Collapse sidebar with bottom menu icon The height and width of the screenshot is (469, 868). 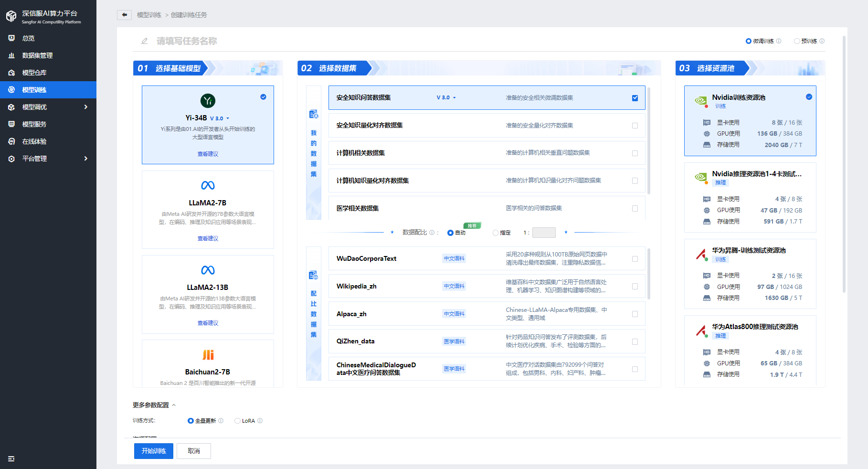click(x=11, y=458)
